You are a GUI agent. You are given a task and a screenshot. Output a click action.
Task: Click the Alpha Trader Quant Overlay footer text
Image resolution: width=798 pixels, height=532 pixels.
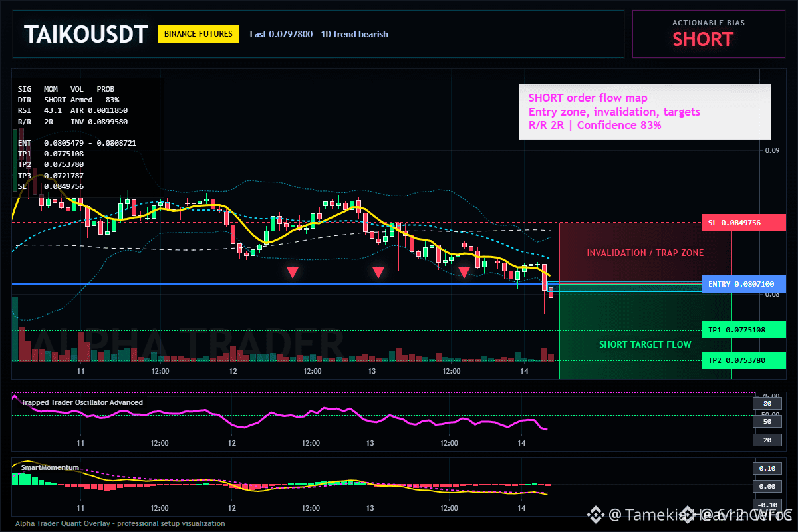tap(120, 523)
